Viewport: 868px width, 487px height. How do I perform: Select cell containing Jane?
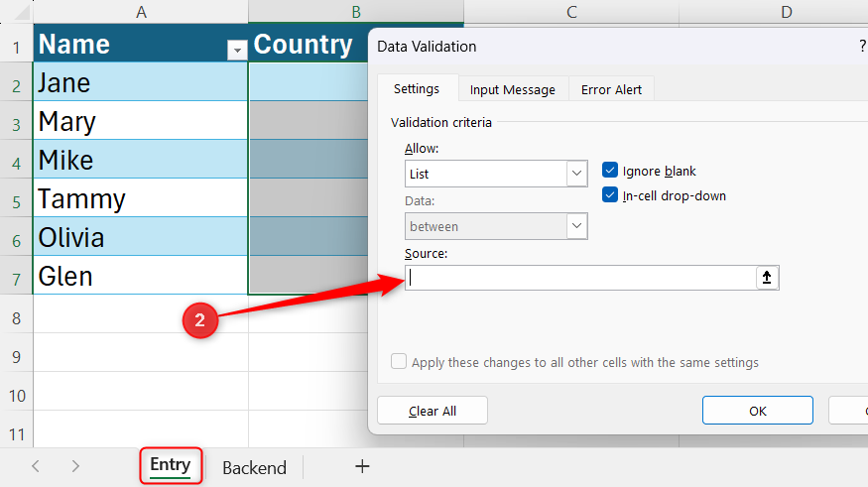141,81
